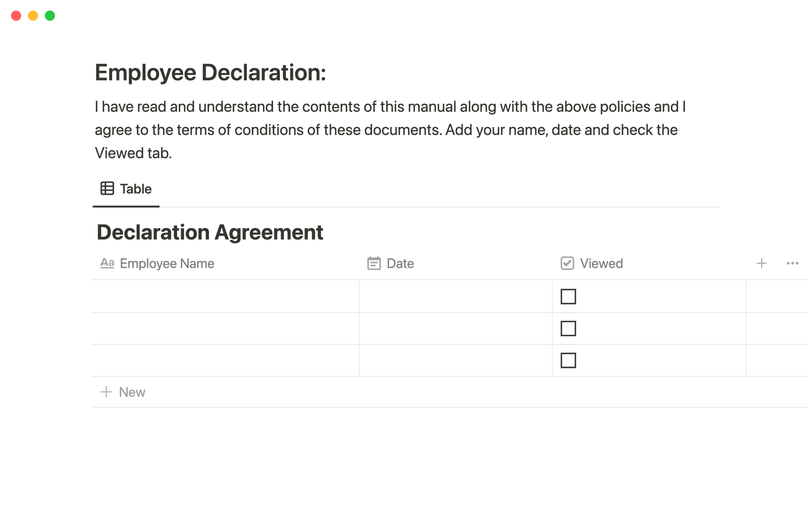Click the green macOS fullscreen button
Viewport: 812px width, 508px height.
[50, 16]
